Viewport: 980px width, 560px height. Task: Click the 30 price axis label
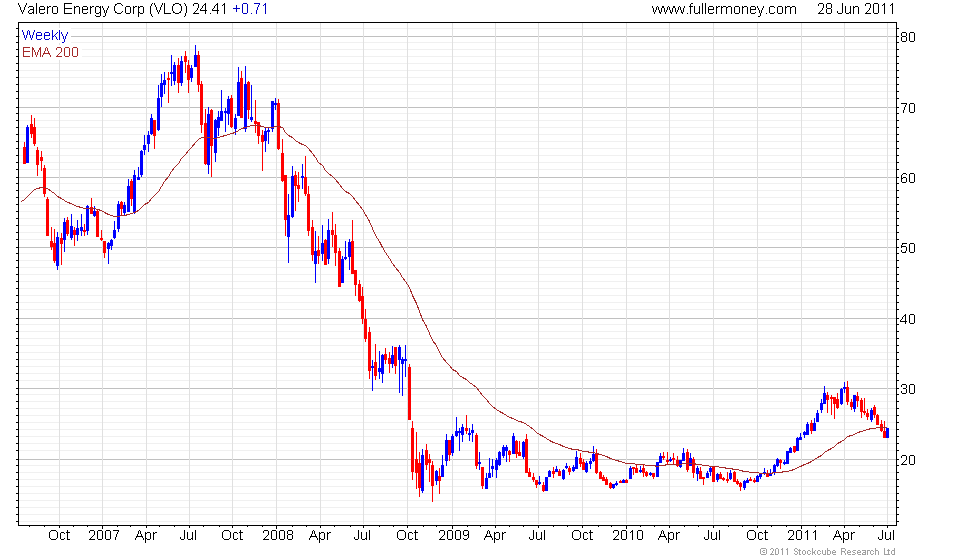tap(908, 389)
